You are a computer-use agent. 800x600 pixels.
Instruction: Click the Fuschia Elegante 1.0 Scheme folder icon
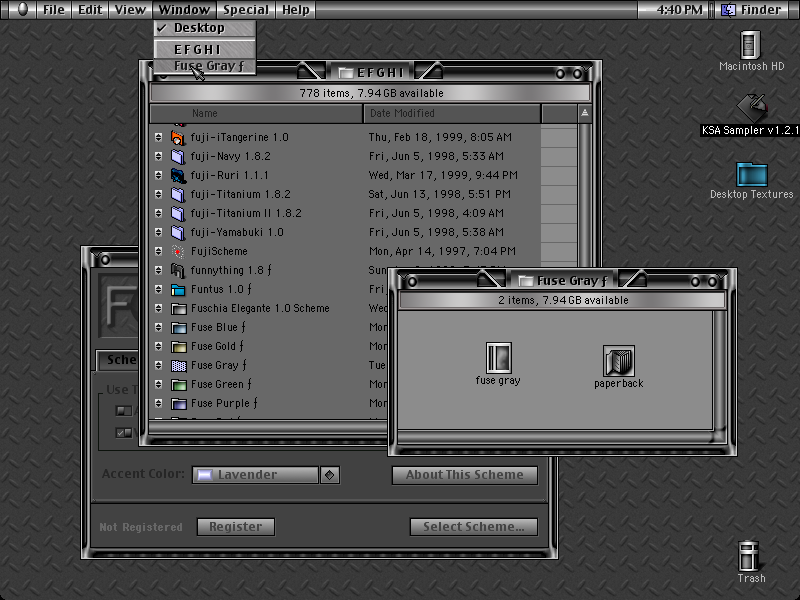(x=179, y=308)
